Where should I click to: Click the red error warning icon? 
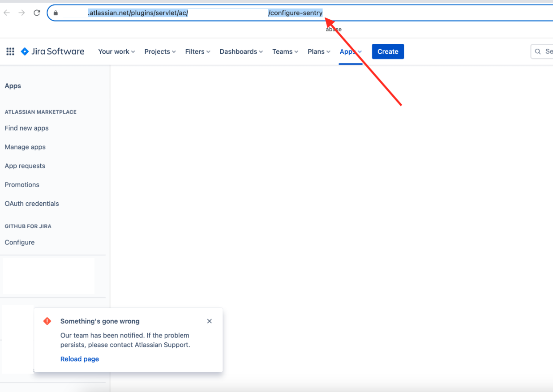47,321
